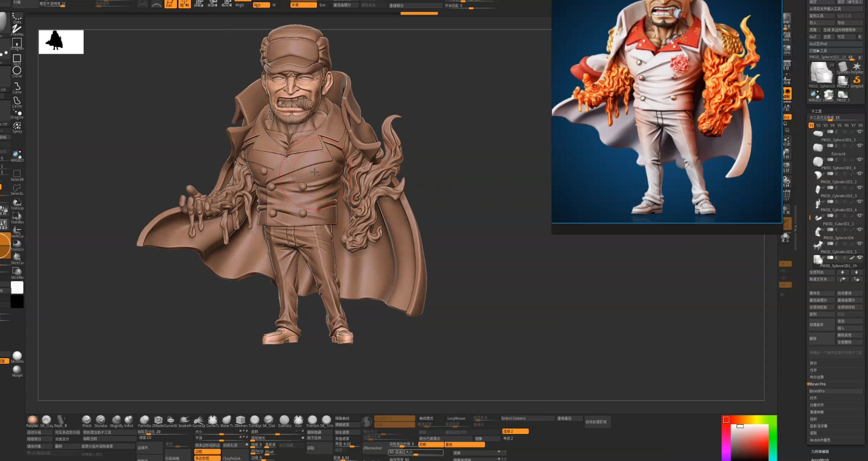The width and height of the screenshot is (868, 461).
Task: Select the TrimLasso brush icon
Action: coord(17,204)
